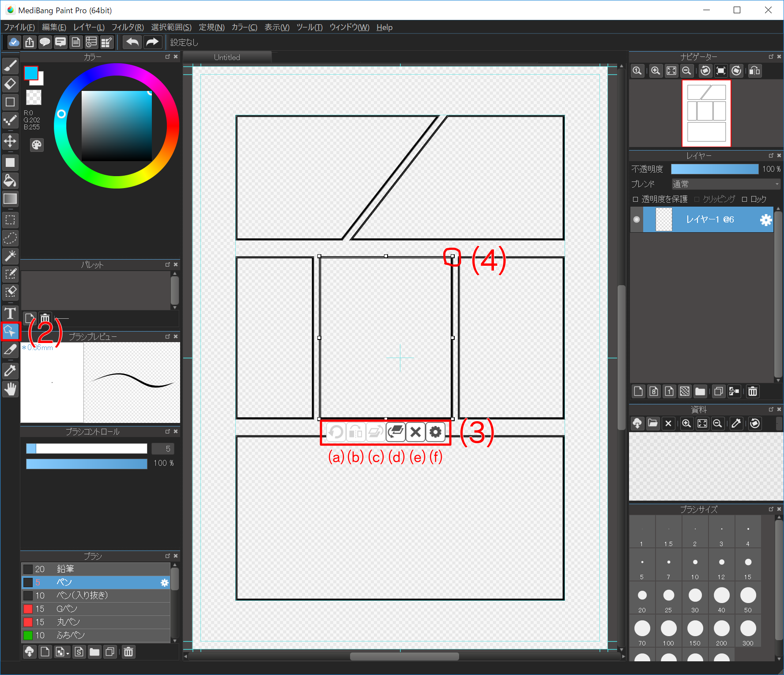Viewport: 784px width, 675px height.
Task: Select the ふちペン brush in list
Action: pos(96,635)
